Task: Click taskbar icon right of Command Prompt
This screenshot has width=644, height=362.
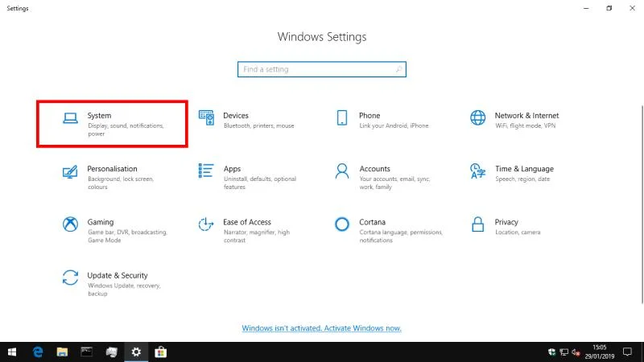Action: (x=111, y=352)
